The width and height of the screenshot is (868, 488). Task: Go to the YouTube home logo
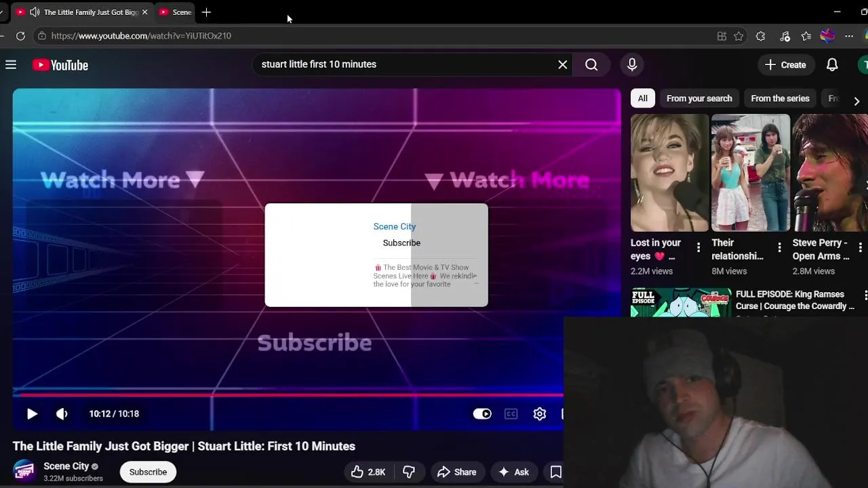point(60,65)
